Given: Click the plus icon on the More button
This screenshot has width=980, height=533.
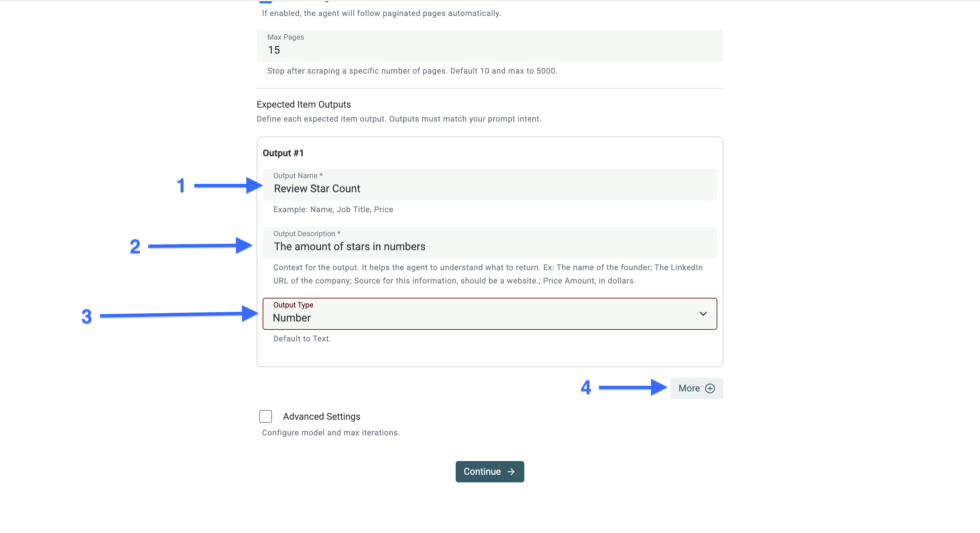Looking at the screenshot, I should [710, 388].
